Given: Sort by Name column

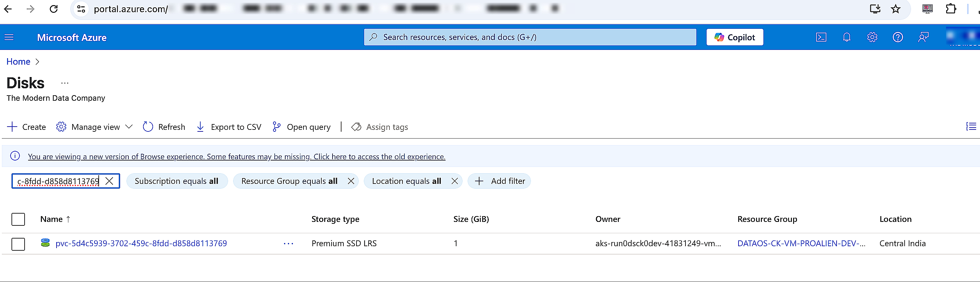Looking at the screenshot, I should [x=55, y=219].
